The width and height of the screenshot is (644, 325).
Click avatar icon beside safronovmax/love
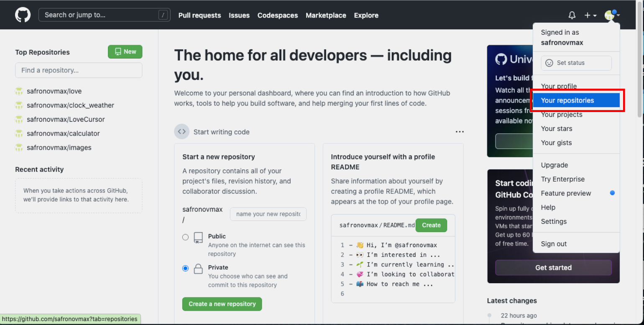click(x=19, y=91)
